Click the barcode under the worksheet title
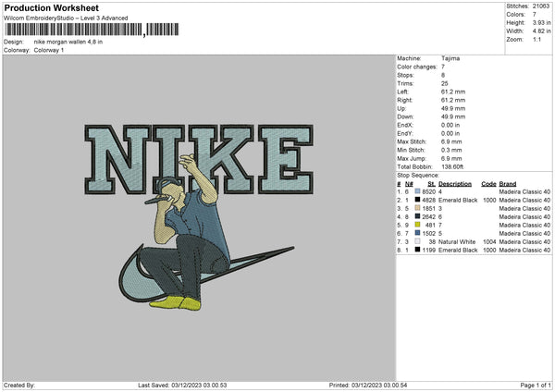Image resolution: width=555 pixels, height=392 pixels. point(92,30)
